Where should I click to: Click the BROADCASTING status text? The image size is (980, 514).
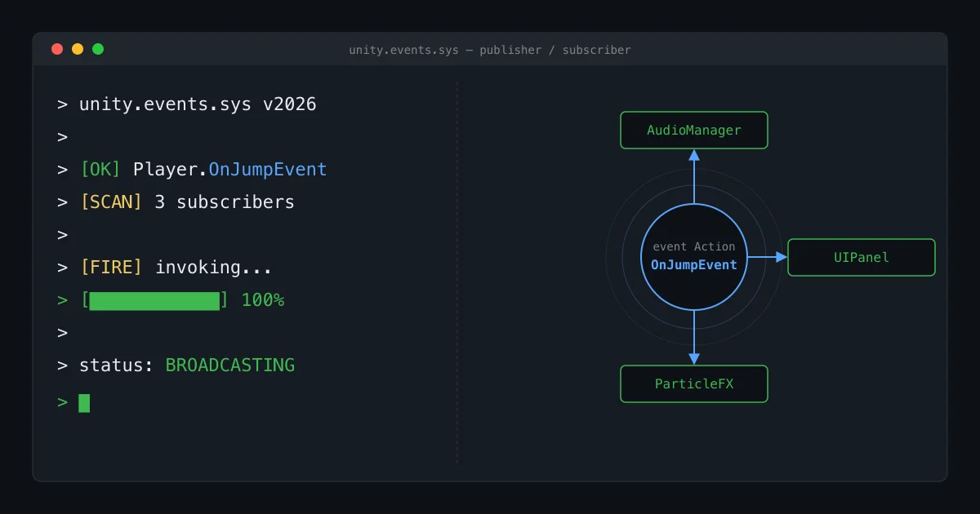229,366
